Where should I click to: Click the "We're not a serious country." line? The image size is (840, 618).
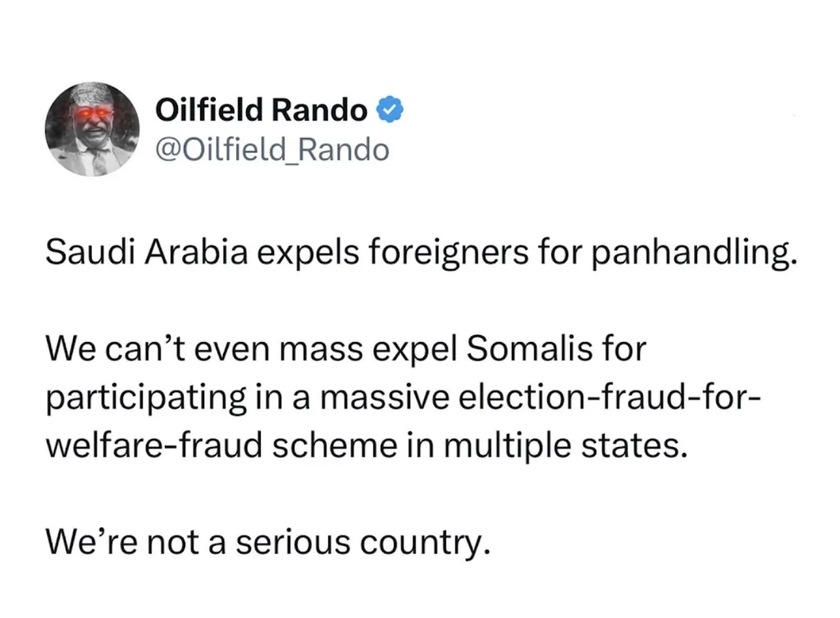270,543
